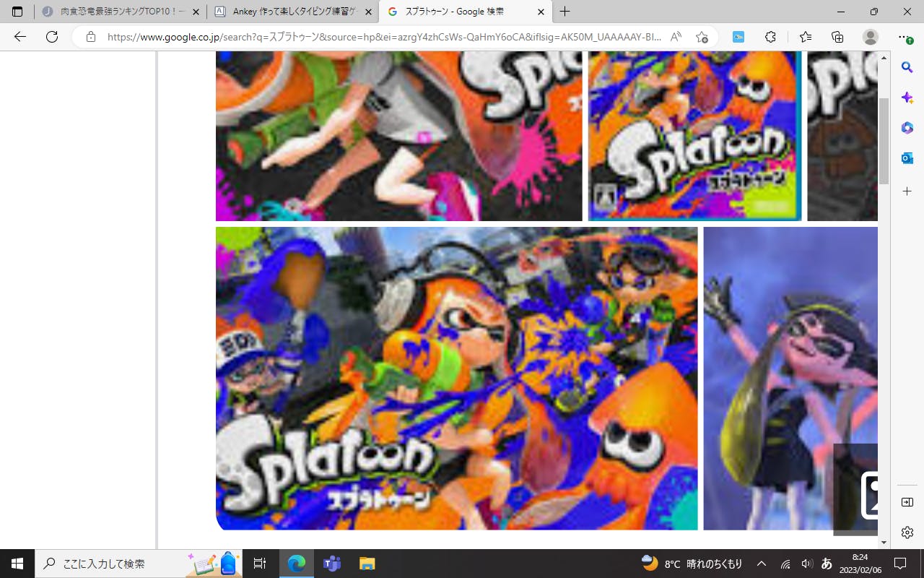924x578 pixels.
Task: Toggle Japanese IME input mode indicator
Action: pos(827,564)
